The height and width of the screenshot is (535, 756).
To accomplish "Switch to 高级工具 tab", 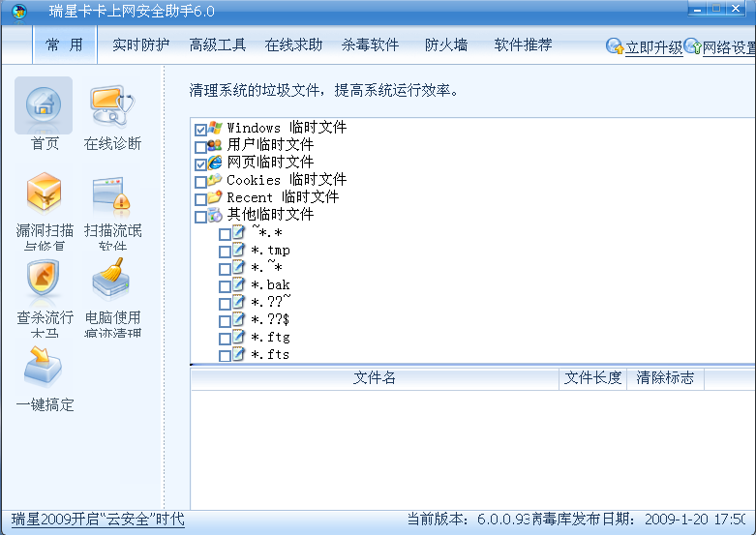I will pos(218,45).
